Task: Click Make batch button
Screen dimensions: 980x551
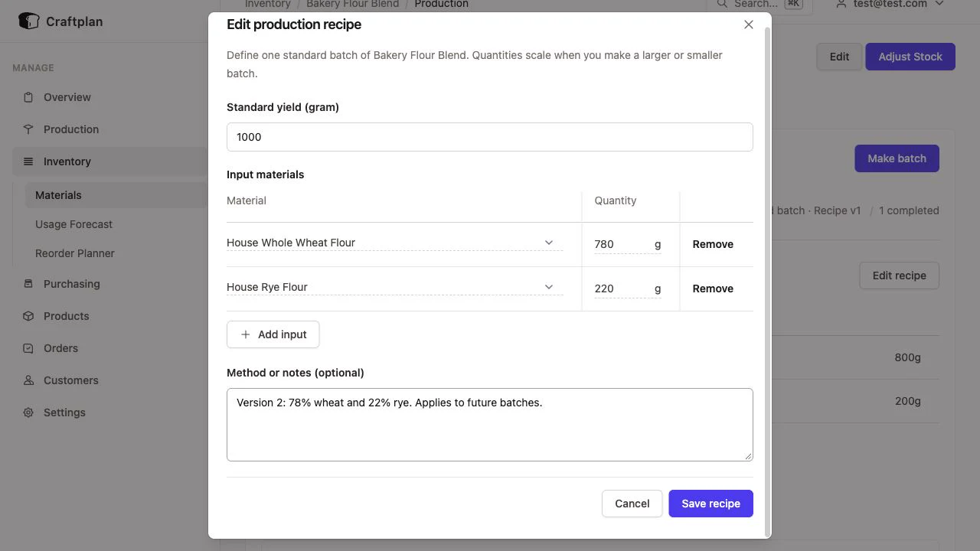Action: (x=897, y=158)
